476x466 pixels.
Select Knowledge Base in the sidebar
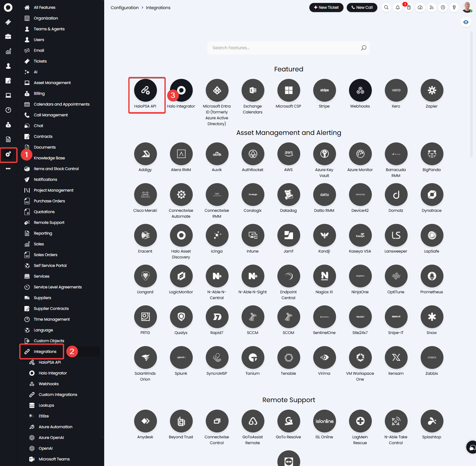coord(49,158)
